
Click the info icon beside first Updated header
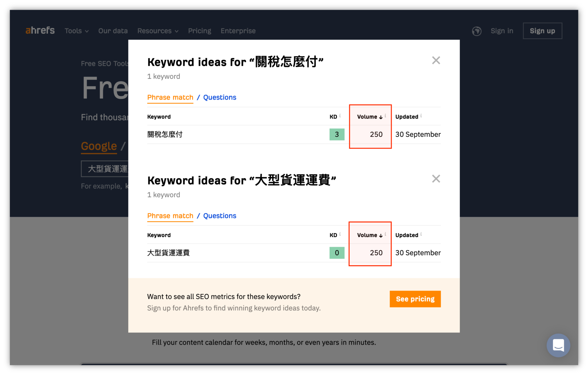click(421, 116)
